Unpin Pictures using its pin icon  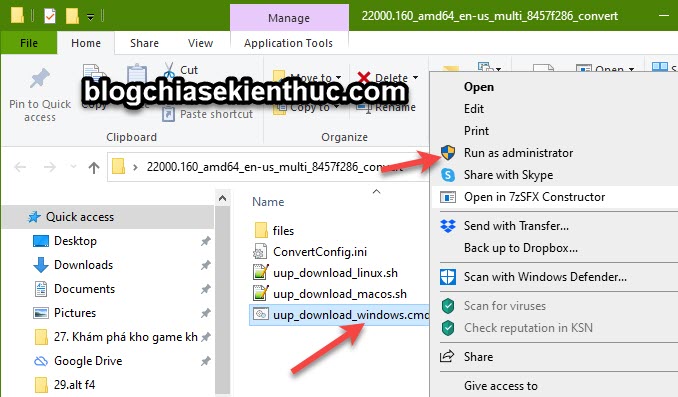click(x=206, y=313)
